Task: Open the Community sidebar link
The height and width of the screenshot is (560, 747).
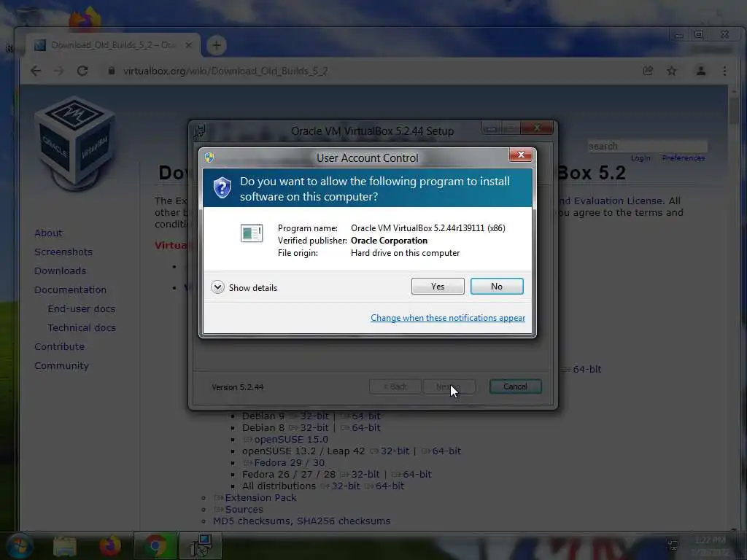Action: pos(61,366)
